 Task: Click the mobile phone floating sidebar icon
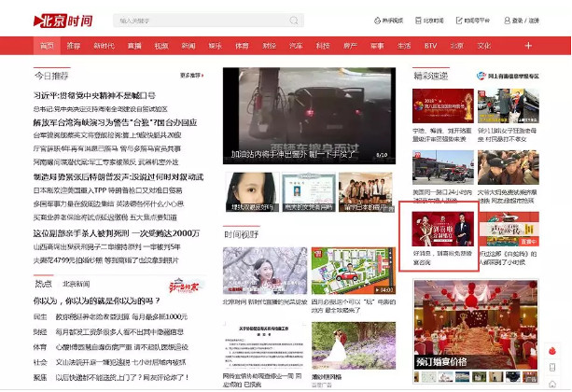(x=551, y=369)
